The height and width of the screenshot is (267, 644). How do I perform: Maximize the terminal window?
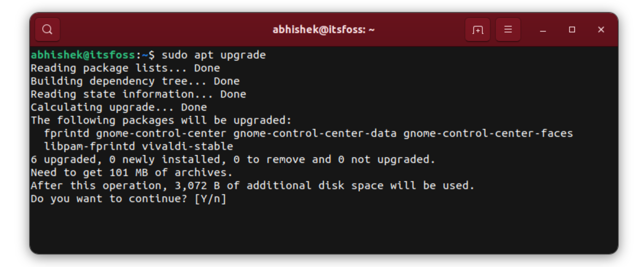pyautogui.click(x=572, y=30)
